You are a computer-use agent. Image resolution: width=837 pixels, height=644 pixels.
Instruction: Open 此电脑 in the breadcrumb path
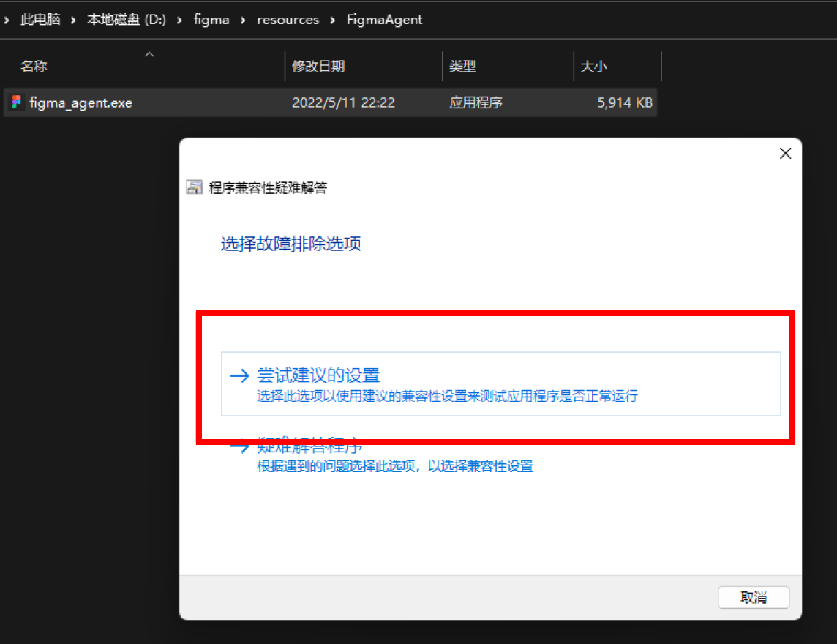pyautogui.click(x=40, y=20)
